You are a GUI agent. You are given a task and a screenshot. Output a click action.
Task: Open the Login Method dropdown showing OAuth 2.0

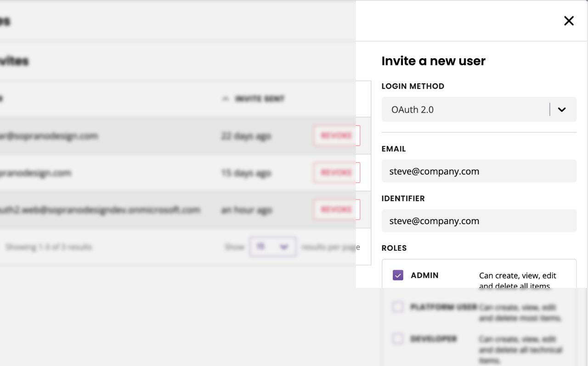(x=479, y=109)
